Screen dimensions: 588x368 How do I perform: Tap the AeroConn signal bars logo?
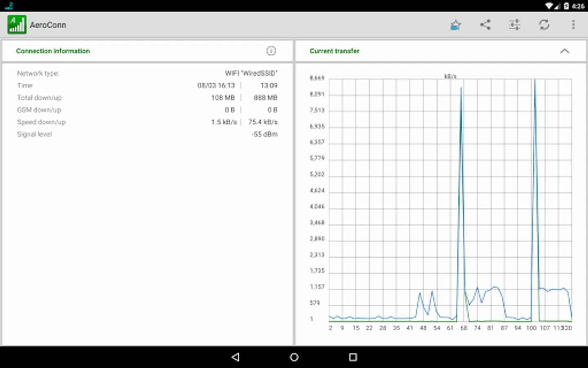click(x=16, y=25)
